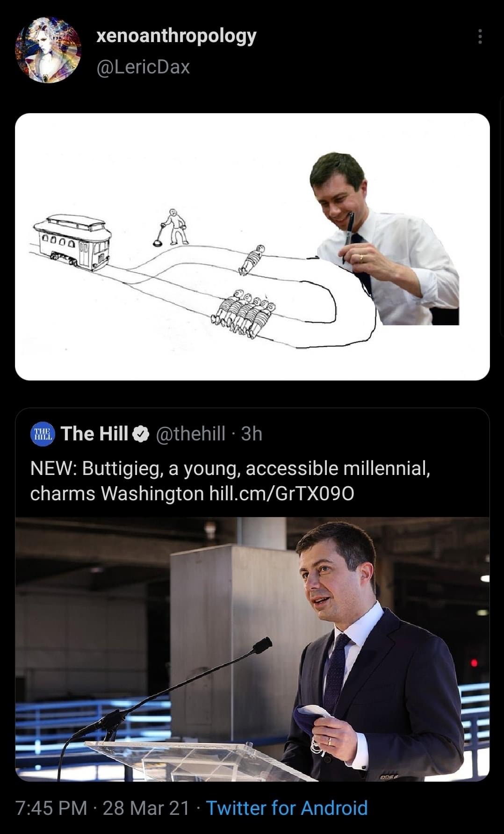Image resolution: width=504 pixels, height=834 pixels.
Task: Click the Twitter for Android source label
Action: tap(287, 808)
